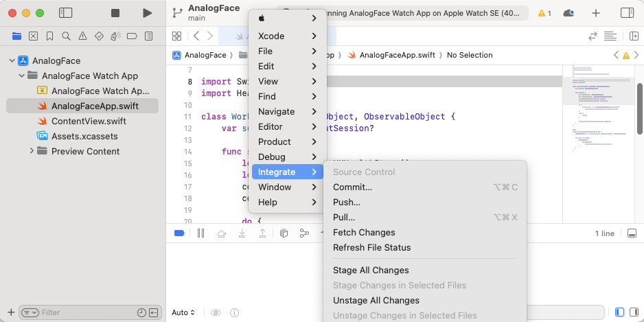Choose Stage All Changes
Viewport: 644px width, 322px height.
(x=425, y=271)
